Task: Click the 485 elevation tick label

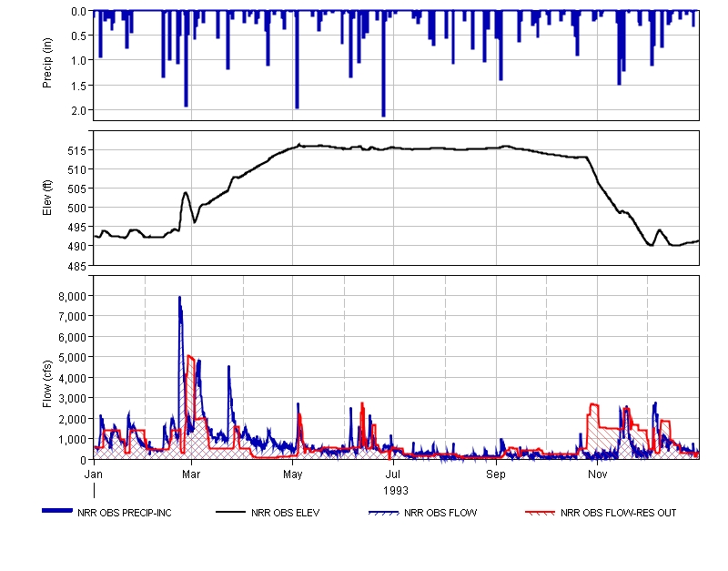Action: tap(78, 267)
